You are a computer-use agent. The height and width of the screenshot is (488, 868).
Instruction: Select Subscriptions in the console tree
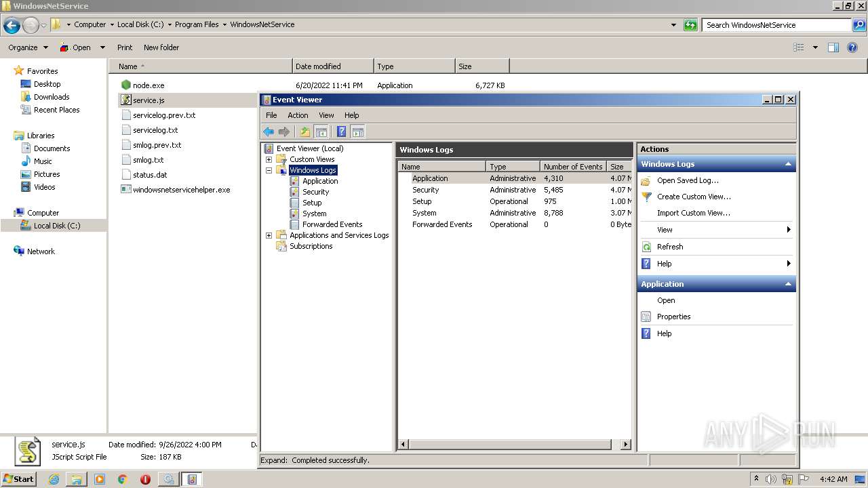(311, 246)
